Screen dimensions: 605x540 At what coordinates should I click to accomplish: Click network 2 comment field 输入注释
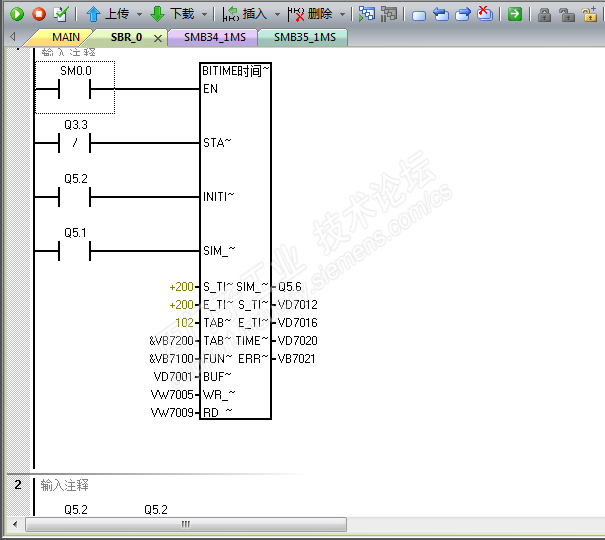point(64,485)
